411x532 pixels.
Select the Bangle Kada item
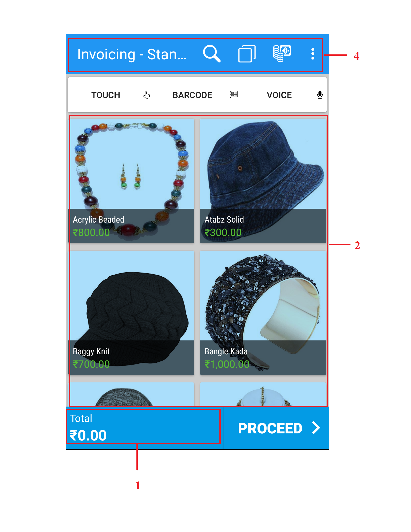(x=263, y=313)
